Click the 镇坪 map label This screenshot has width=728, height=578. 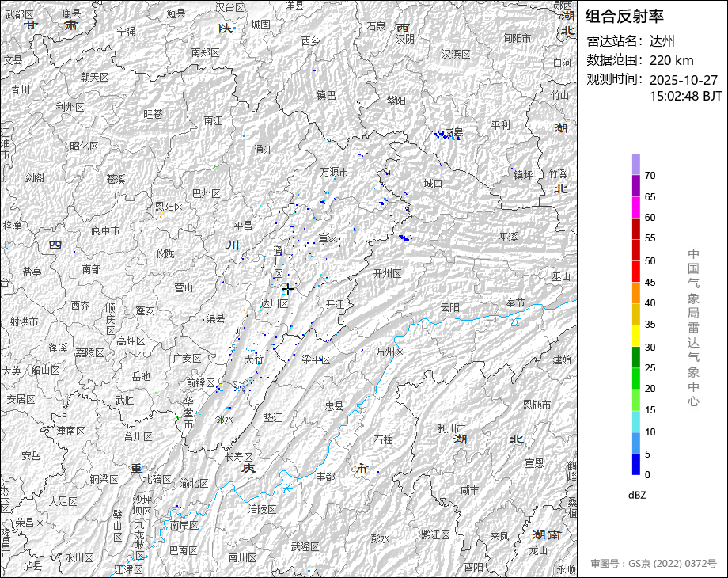(523, 175)
